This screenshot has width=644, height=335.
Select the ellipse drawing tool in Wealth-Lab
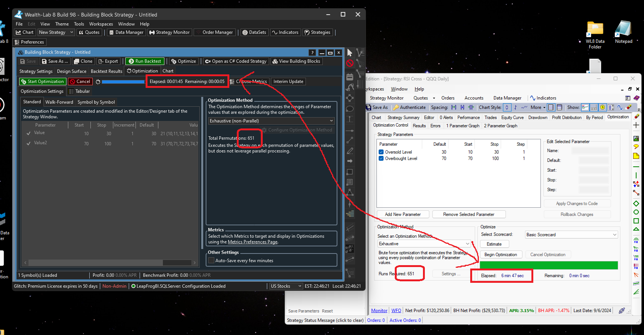(x=350, y=109)
